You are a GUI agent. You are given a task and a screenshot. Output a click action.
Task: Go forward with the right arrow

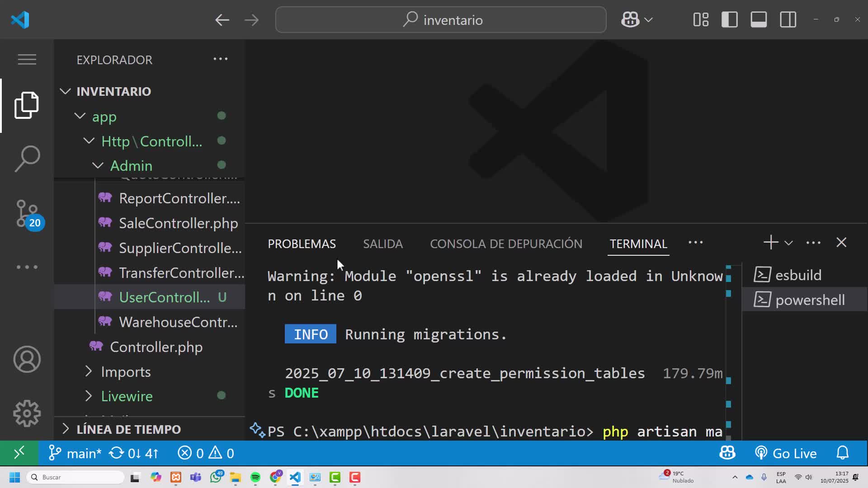click(x=251, y=20)
